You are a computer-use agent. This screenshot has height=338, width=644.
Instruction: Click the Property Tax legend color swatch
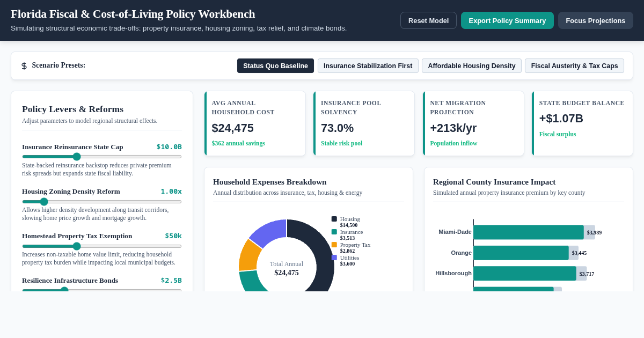pos(334,245)
